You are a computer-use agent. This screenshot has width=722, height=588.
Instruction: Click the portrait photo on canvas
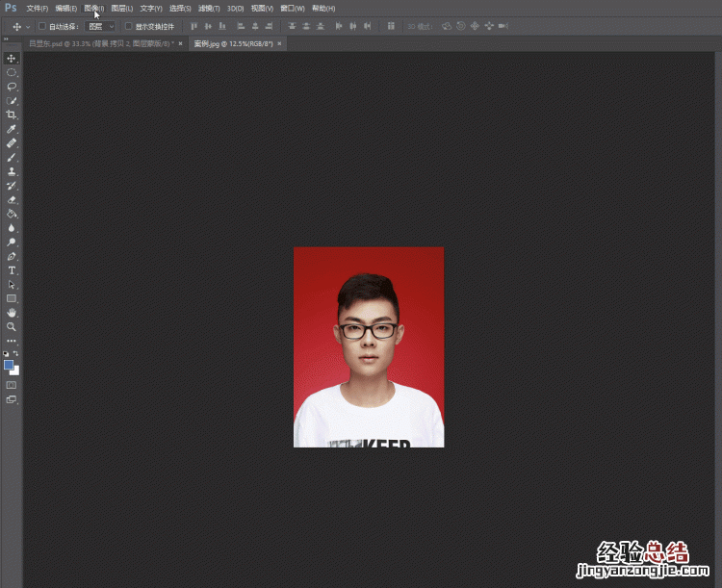369,346
